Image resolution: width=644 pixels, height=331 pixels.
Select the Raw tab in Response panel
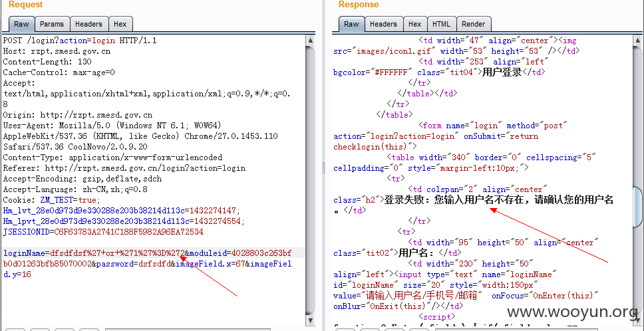click(351, 24)
